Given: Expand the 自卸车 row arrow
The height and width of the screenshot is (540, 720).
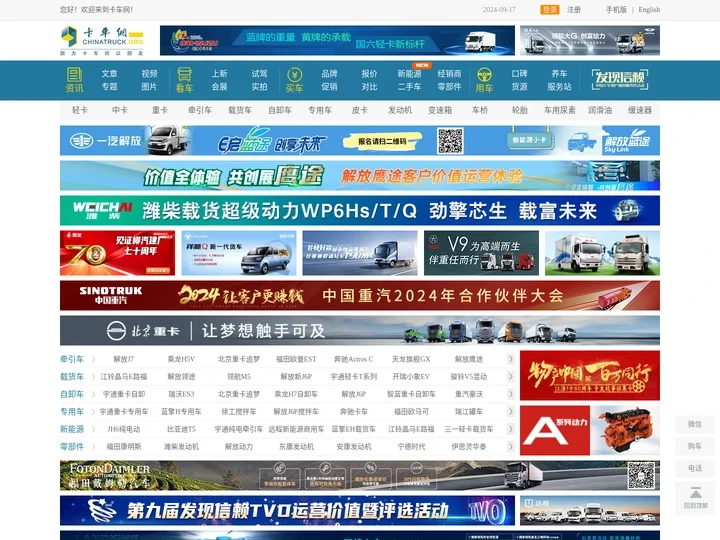Looking at the screenshot, I should click(511, 394).
